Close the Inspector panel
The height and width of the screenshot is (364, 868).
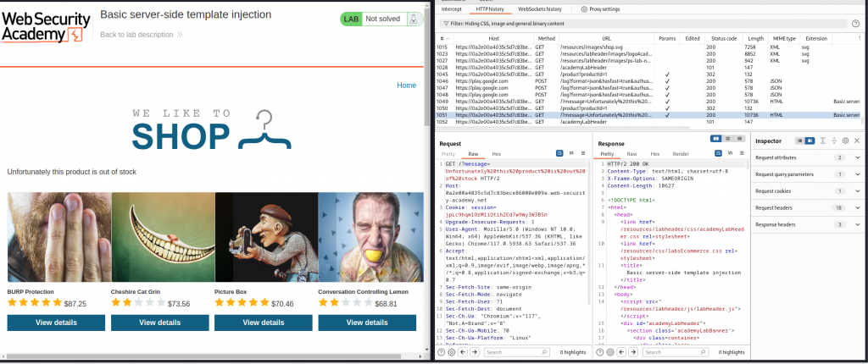[857, 141]
